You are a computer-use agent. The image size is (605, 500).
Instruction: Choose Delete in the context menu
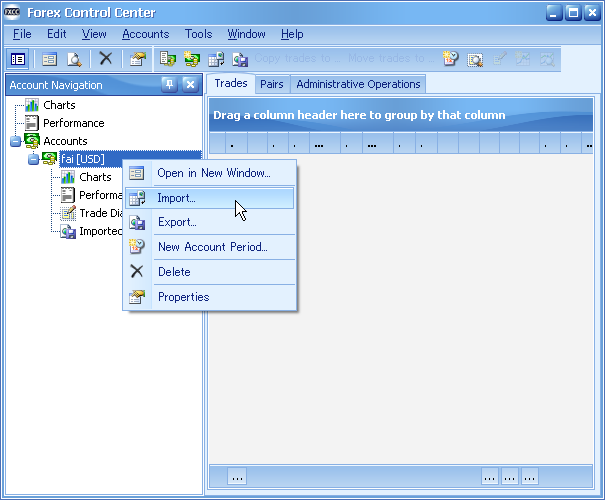tap(210, 272)
